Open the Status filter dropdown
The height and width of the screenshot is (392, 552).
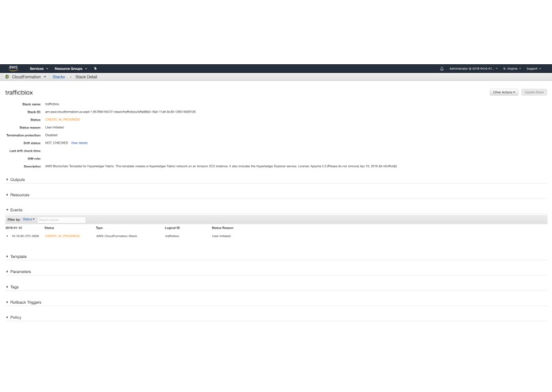(x=29, y=219)
